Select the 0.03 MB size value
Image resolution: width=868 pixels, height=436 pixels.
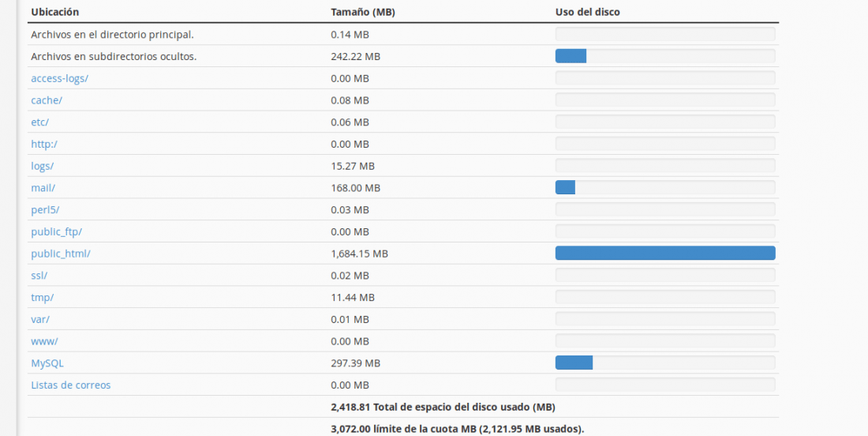[350, 210]
